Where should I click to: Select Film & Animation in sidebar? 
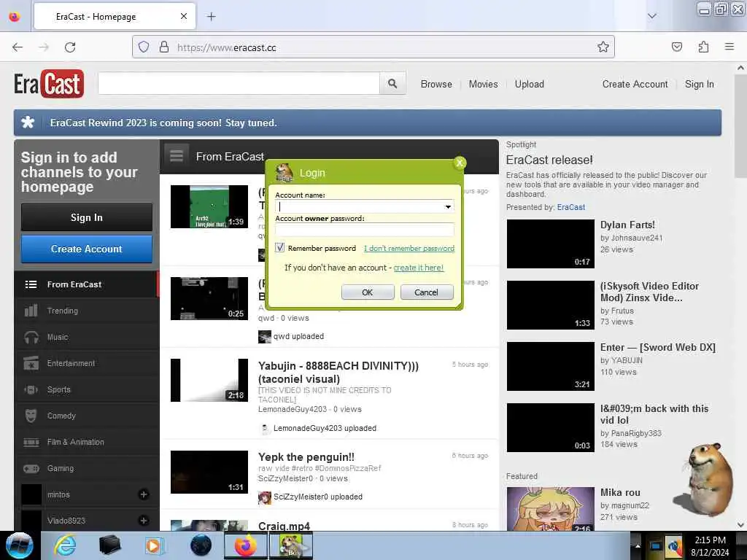click(x=87, y=442)
